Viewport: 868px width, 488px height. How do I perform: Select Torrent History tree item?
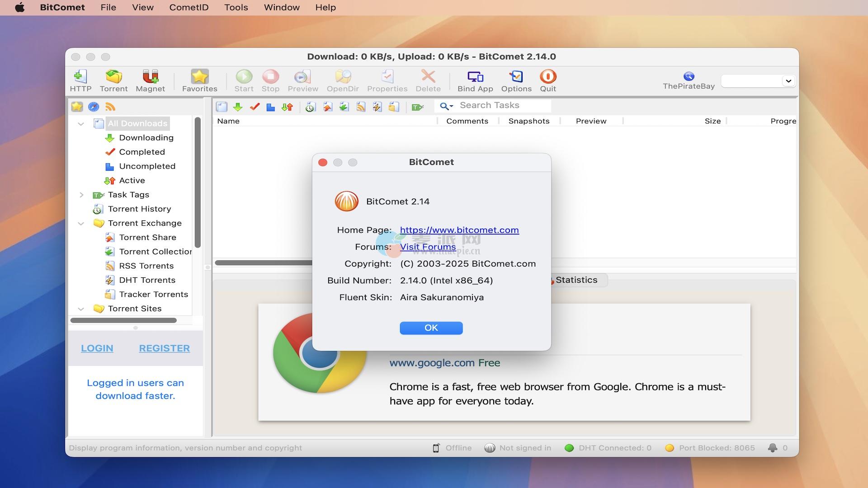(139, 209)
